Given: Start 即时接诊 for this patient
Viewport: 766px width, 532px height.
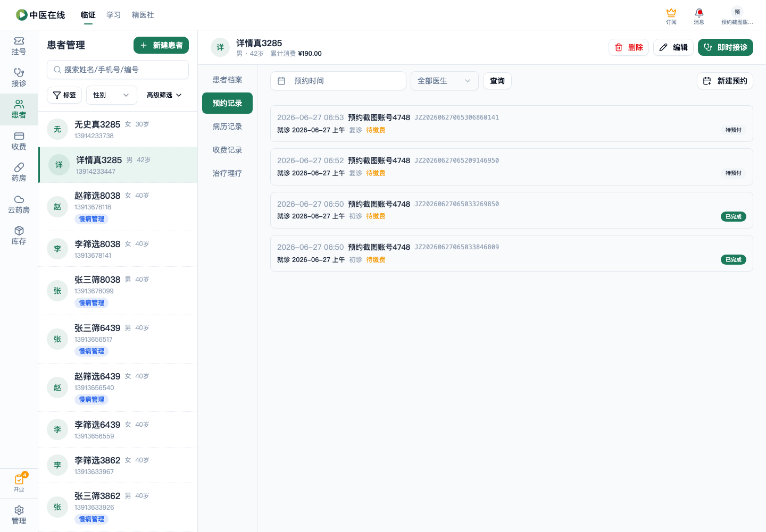Looking at the screenshot, I should [726, 47].
